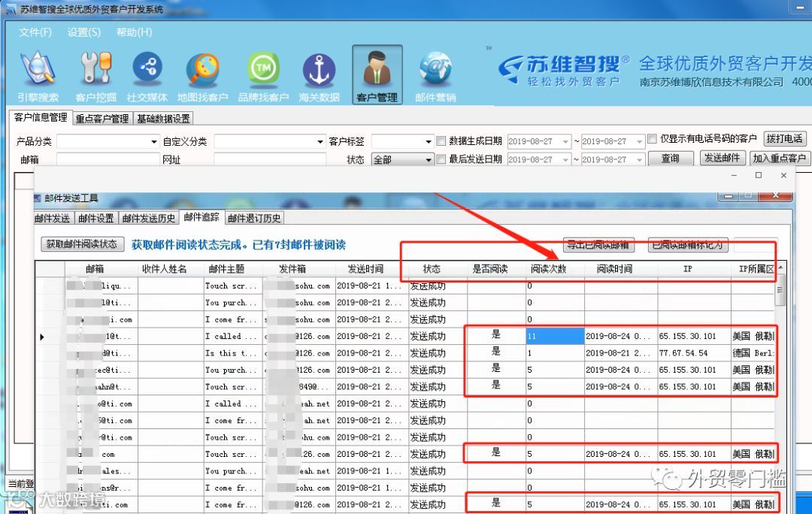Click the 导出已阅读邮箱 button

coord(598,244)
